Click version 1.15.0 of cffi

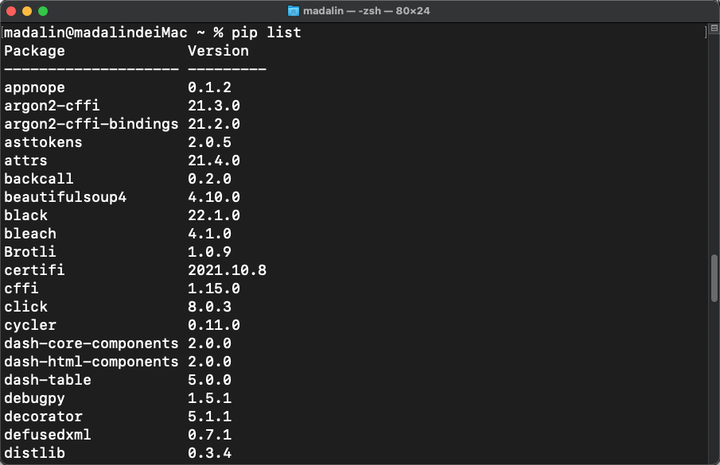pyautogui.click(x=214, y=289)
